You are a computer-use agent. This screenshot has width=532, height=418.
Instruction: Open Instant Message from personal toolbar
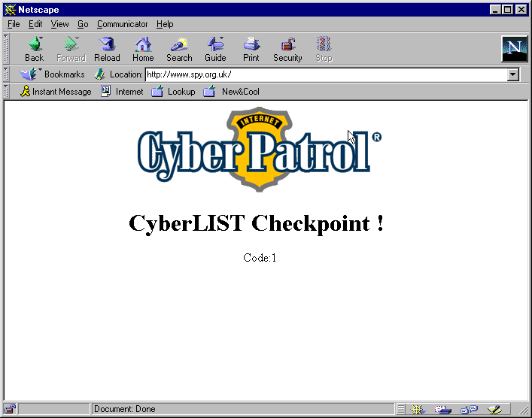(x=56, y=92)
